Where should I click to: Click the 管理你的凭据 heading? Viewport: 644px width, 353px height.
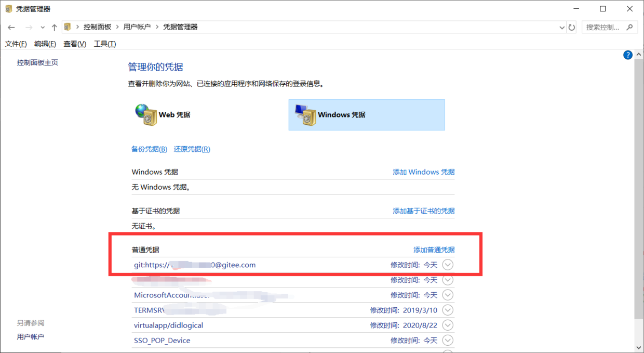(155, 67)
